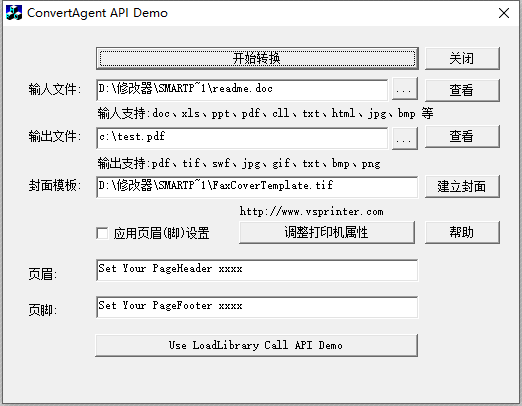
Task: Click the 帮助 help button
Action: tap(462, 232)
